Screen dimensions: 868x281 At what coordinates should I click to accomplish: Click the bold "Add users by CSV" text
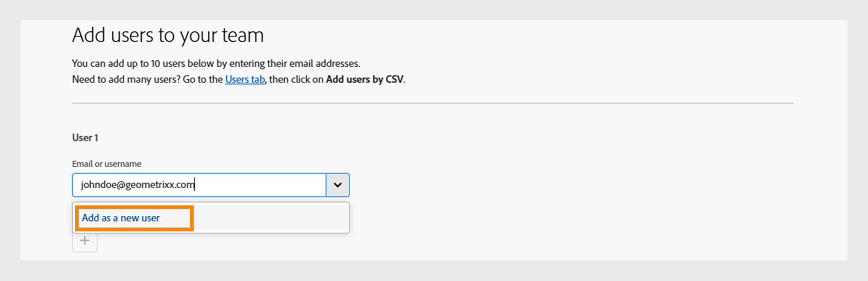point(365,79)
